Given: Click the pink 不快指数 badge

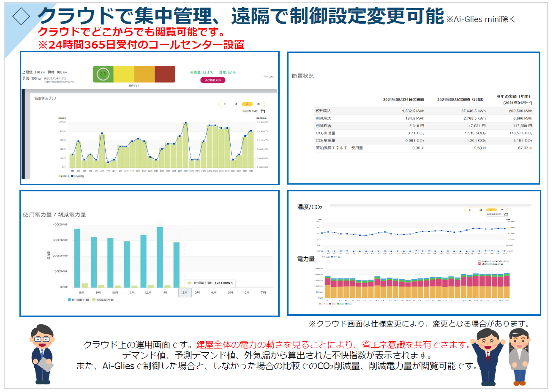Looking at the screenshot, I should point(213,80).
